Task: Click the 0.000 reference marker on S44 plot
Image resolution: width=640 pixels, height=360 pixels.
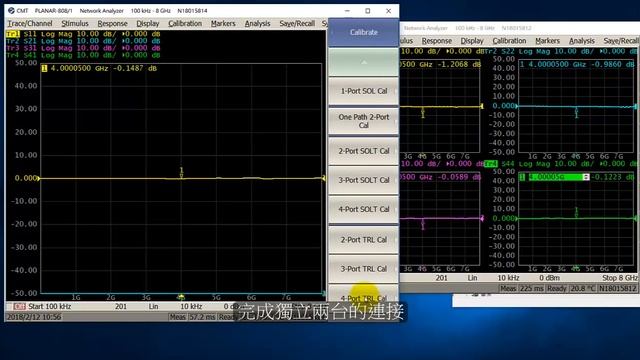Action: coord(504,218)
